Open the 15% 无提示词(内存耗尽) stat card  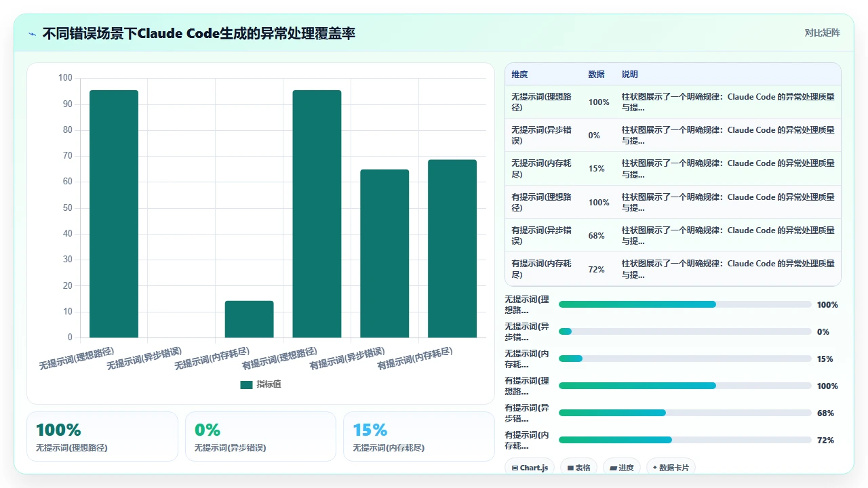point(419,436)
